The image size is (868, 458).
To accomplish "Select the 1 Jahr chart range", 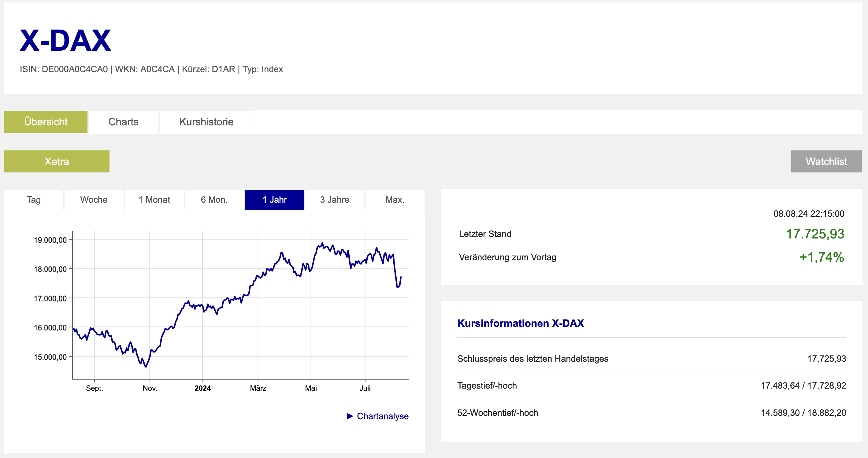I will tap(274, 200).
